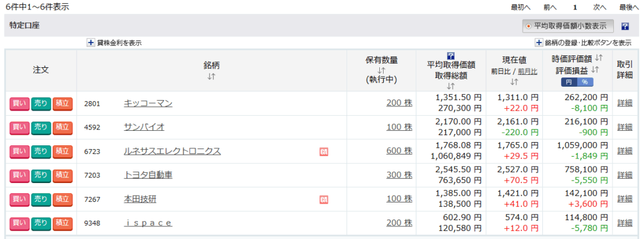Click the 売り button for トヨタ自動車
The image size is (644, 239).
point(41,175)
